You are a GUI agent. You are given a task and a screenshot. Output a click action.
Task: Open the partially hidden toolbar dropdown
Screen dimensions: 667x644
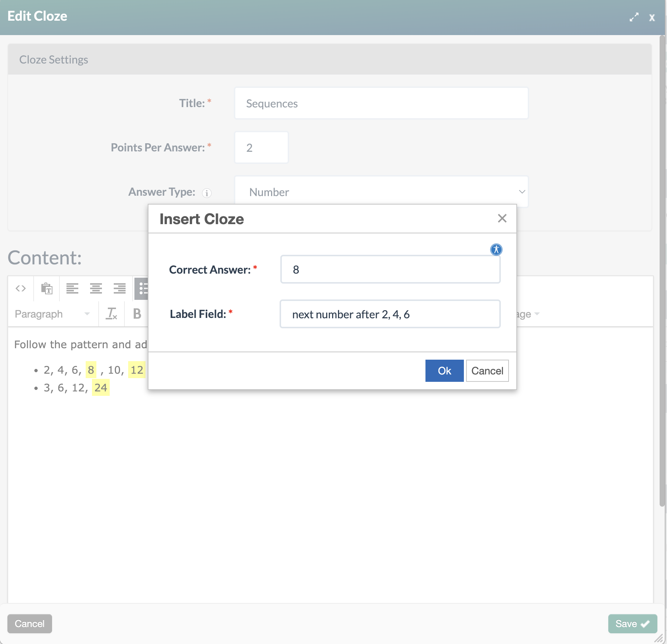tap(528, 314)
